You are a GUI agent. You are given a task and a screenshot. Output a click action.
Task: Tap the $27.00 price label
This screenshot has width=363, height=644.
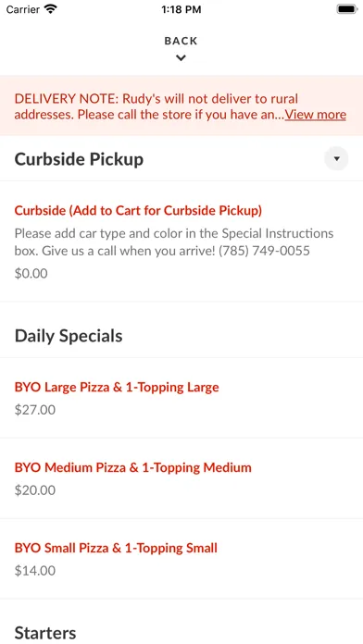tap(35, 410)
